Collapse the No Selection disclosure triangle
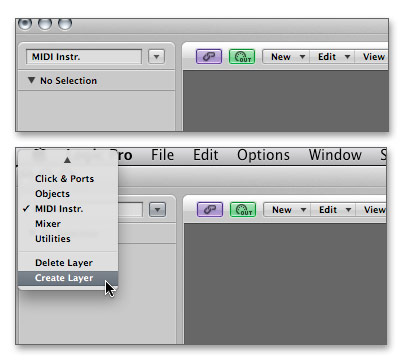 (x=31, y=80)
